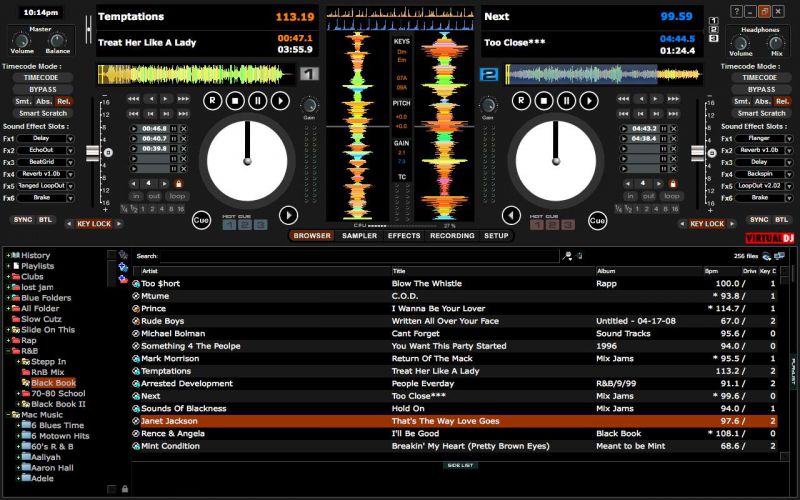Click the Headphones Mix knob
800x500 pixels.
(776, 43)
